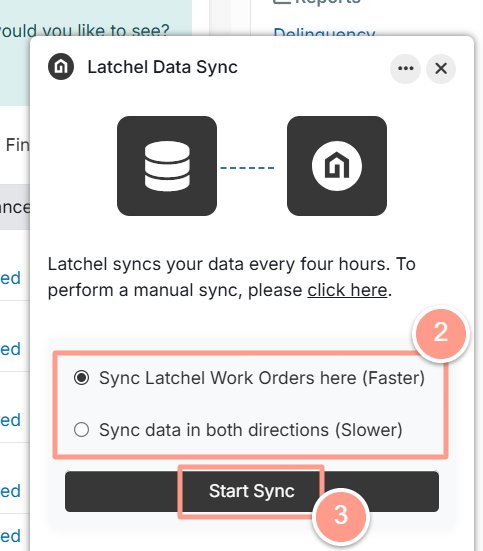Start the sync with Start Sync button
Image resolution: width=483 pixels, height=551 pixels.
[x=252, y=491]
